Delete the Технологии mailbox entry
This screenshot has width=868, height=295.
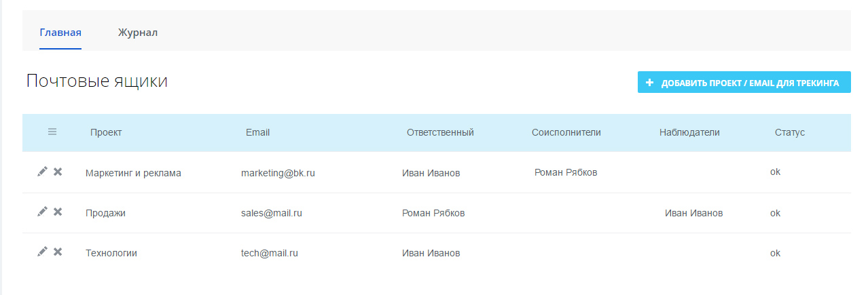(x=58, y=252)
